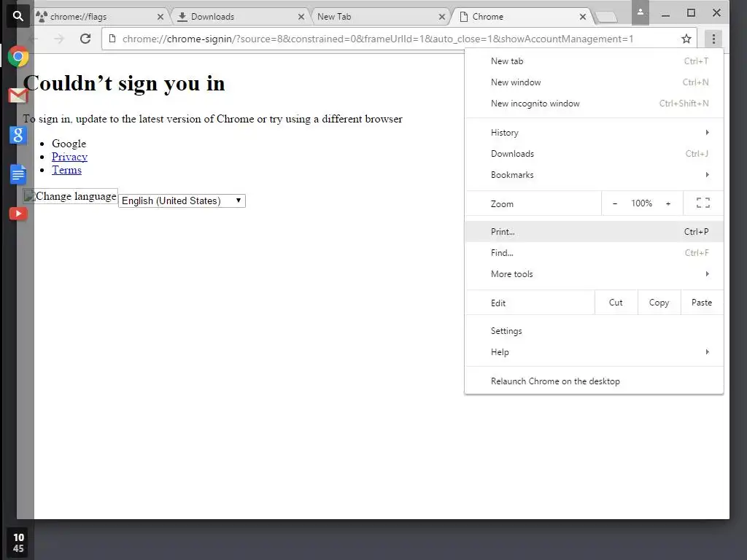This screenshot has width=747, height=560.
Task: Close the Downloads tab
Action: coord(301,17)
